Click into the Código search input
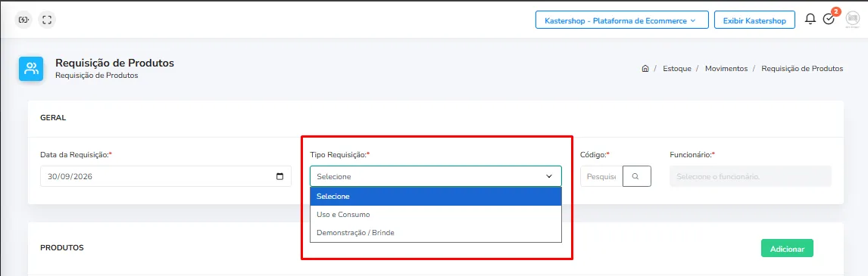This screenshot has height=276, width=868. coord(601,176)
